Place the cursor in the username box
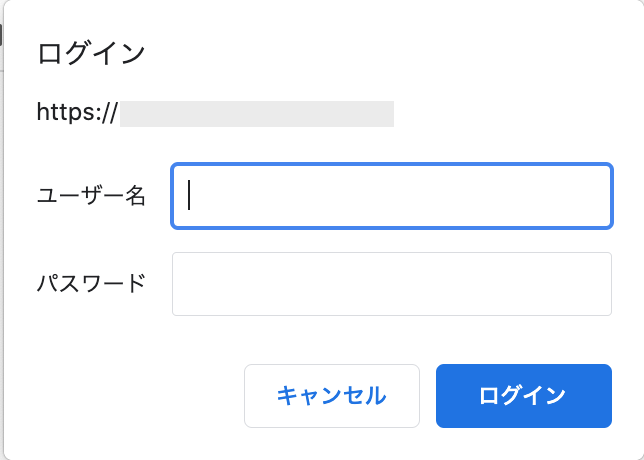The height and width of the screenshot is (460, 644). [391, 196]
